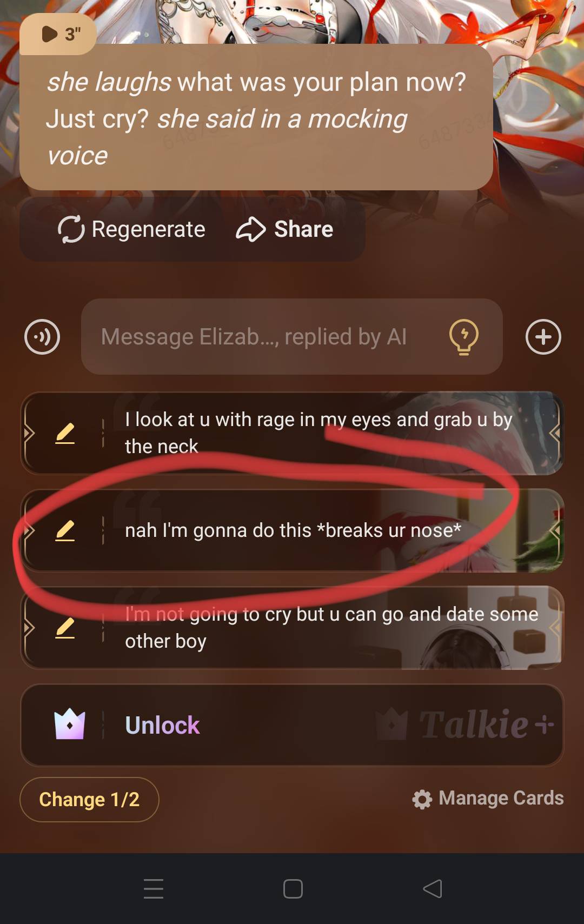
Task: Tap the Android home button
Action: click(293, 889)
